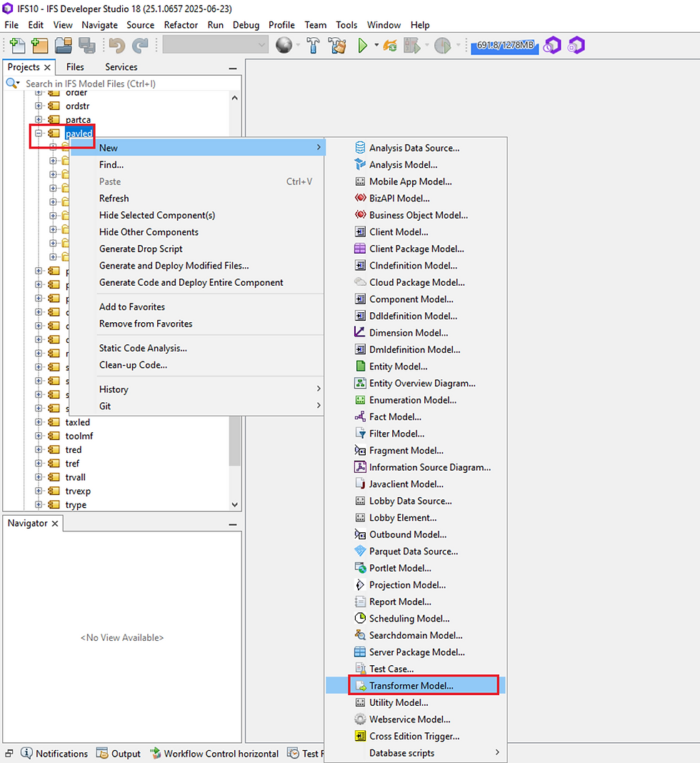Viewport: 700px width, 763px height.
Task: Select the trvexp component
Action: click(78, 491)
